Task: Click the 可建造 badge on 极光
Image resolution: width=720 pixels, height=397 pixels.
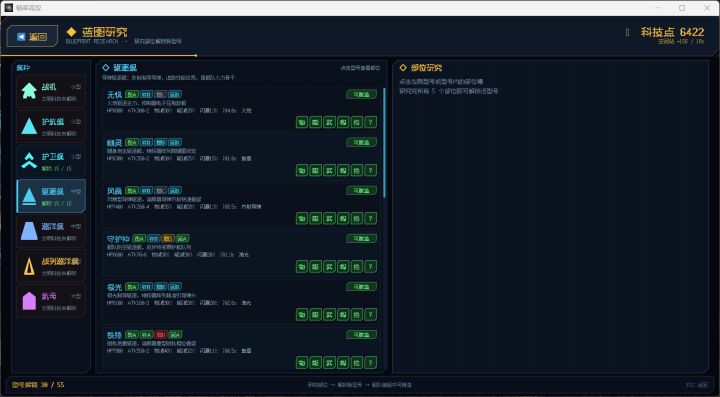Action: click(x=361, y=287)
